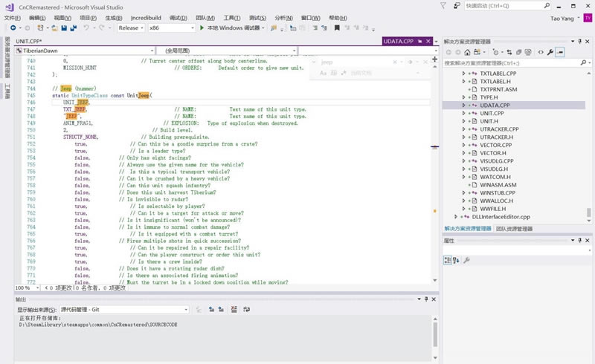Click the property pages wrench icon in Properties
Screen dimensions: 595x364
(x=467, y=260)
